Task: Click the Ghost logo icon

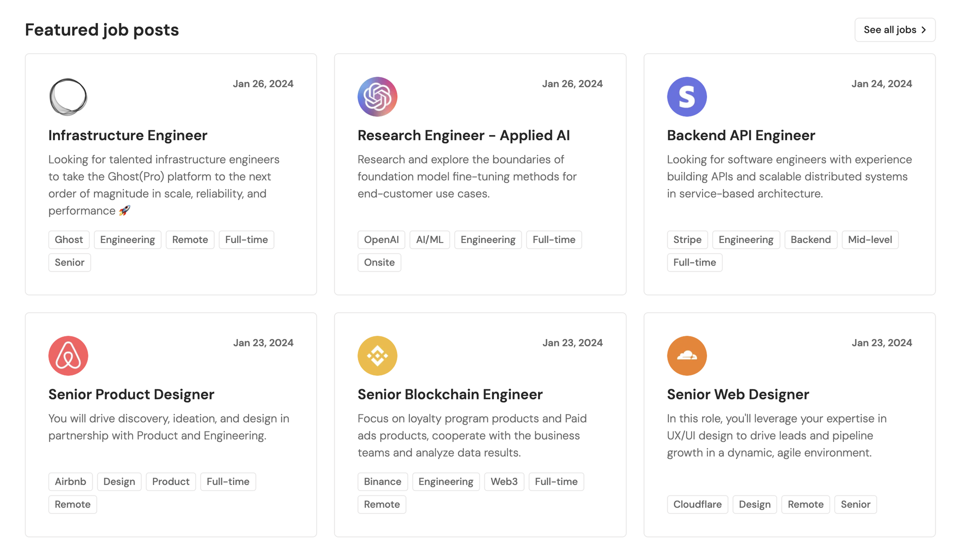Action: 67,96
